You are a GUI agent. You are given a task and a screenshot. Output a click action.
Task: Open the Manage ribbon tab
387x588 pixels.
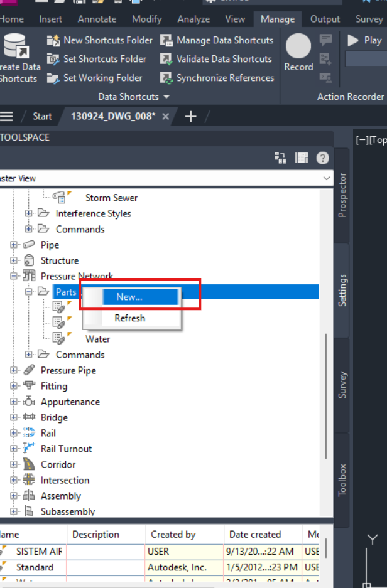tap(278, 19)
